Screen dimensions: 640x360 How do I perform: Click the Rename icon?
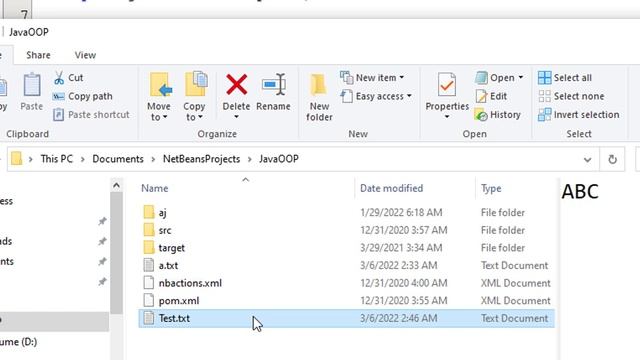[273, 84]
